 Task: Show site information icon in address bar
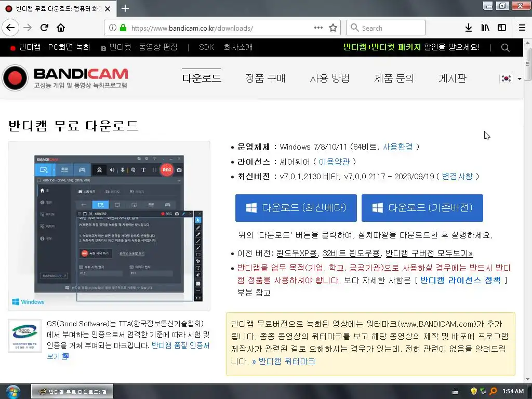point(112,28)
